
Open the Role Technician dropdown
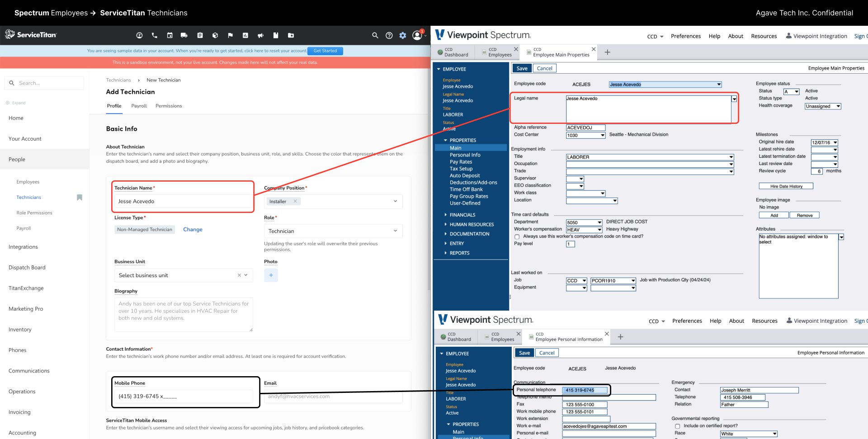click(395, 231)
